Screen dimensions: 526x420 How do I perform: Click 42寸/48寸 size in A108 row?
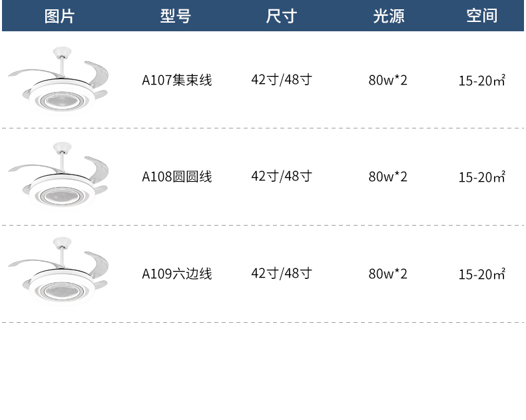[x=282, y=176]
